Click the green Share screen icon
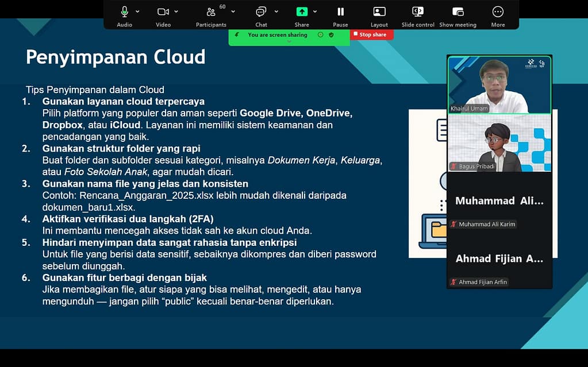 302,12
